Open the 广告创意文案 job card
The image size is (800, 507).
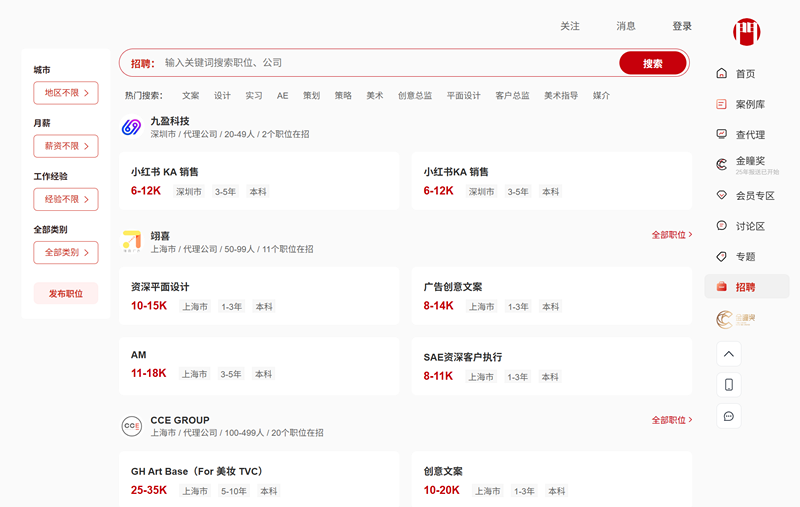tap(552, 296)
